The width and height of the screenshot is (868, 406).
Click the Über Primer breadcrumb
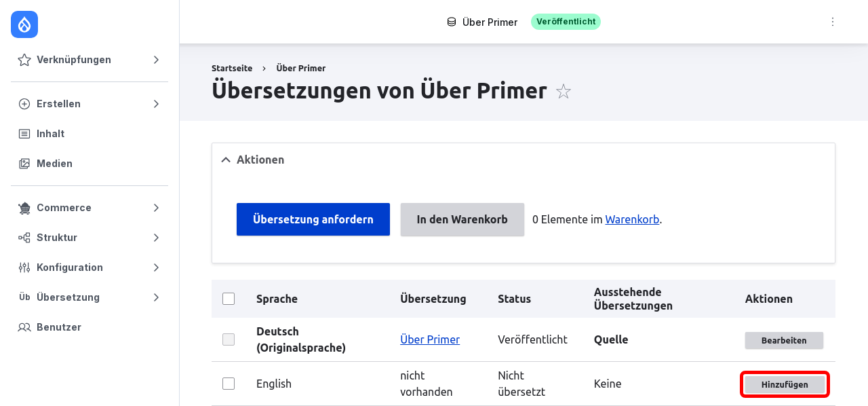point(301,69)
